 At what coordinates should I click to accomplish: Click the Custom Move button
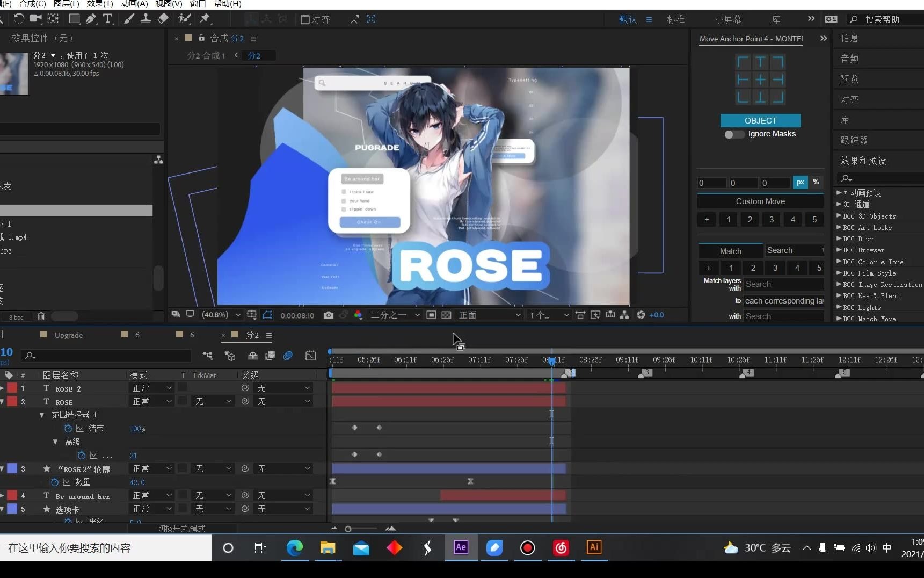click(760, 201)
